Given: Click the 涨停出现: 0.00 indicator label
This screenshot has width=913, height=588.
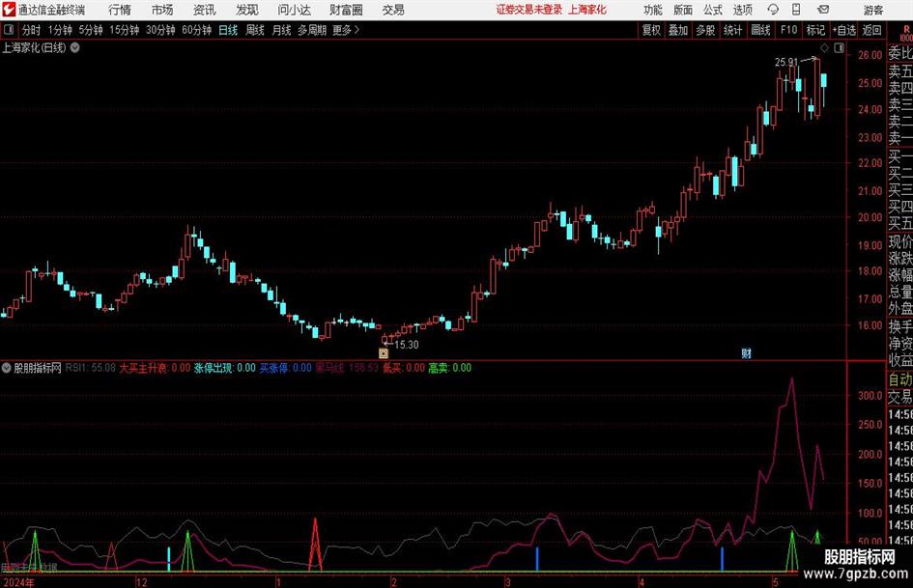Looking at the screenshot, I should pyautogui.click(x=225, y=367).
